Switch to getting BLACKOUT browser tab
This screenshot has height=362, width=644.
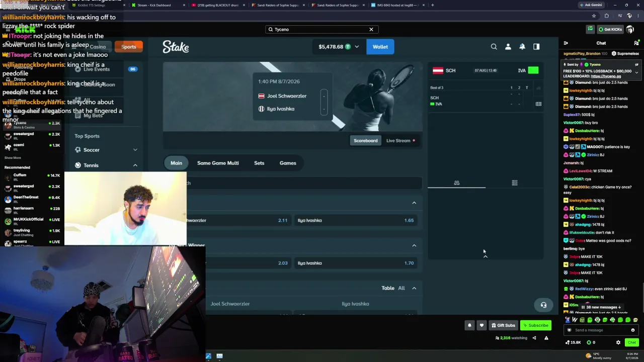coord(216,5)
